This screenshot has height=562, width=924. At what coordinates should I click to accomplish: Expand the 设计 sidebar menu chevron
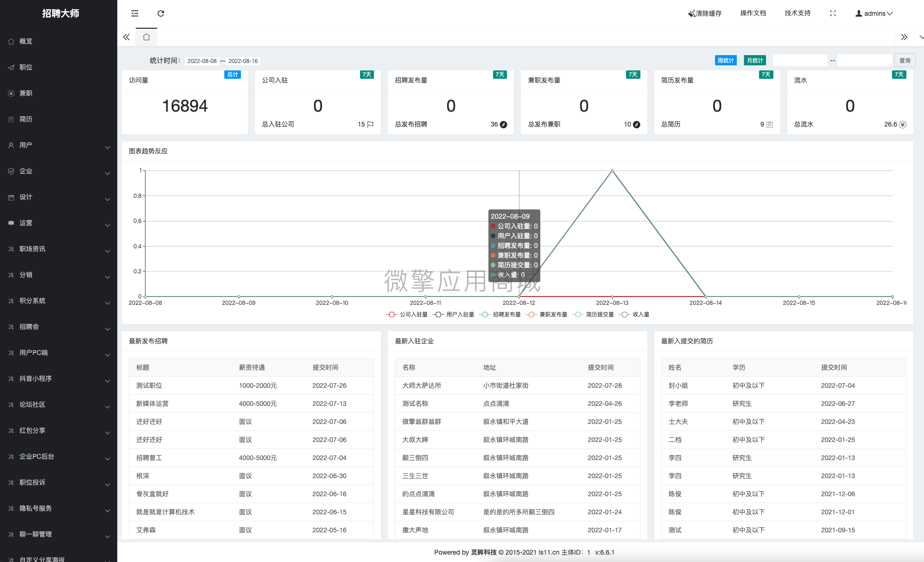[108, 199]
